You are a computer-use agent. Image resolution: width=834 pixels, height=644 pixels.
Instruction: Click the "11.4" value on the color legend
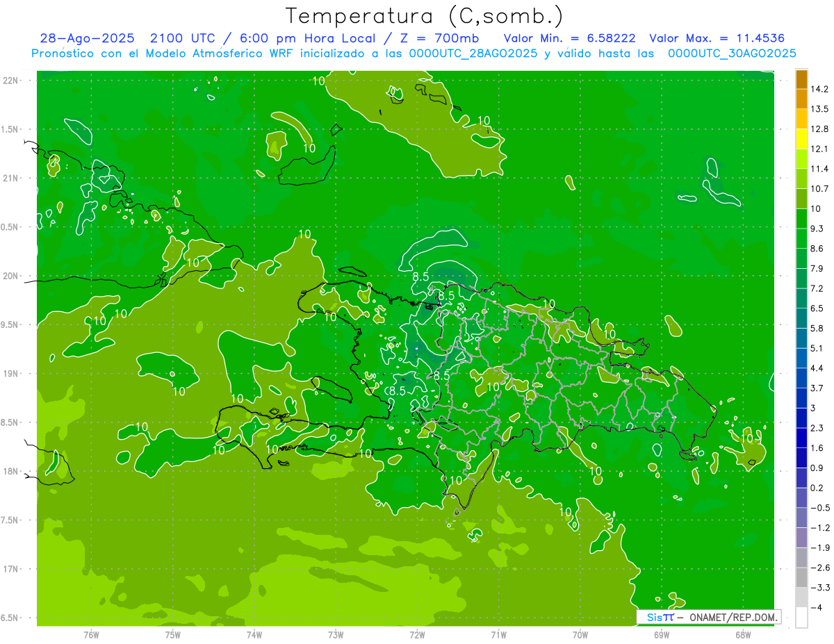(819, 169)
